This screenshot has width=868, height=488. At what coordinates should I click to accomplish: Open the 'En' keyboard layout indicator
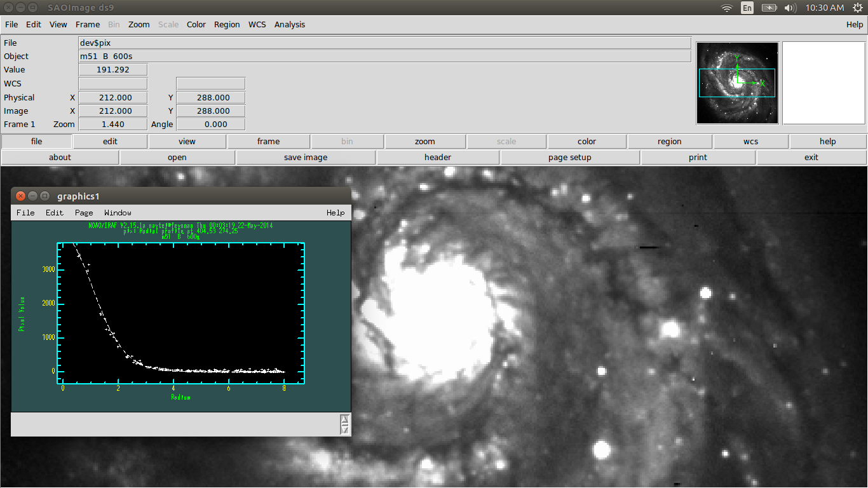(x=747, y=8)
